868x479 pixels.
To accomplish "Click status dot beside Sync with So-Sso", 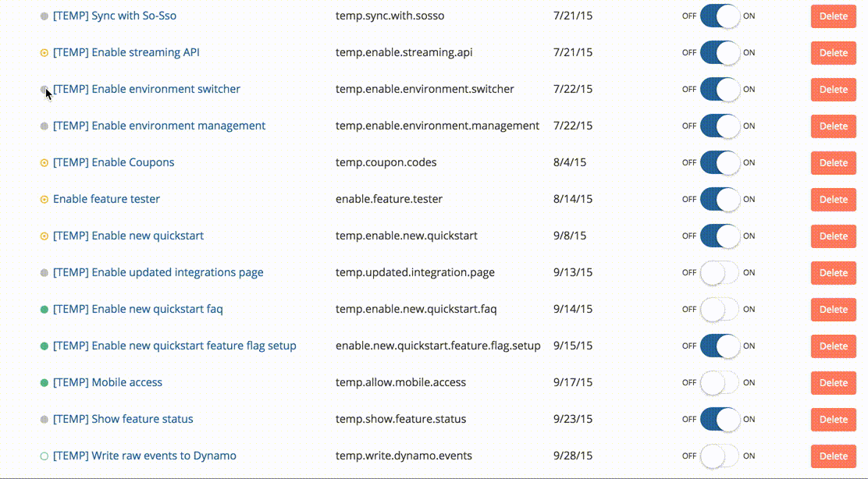I will pyautogui.click(x=44, y=16).
